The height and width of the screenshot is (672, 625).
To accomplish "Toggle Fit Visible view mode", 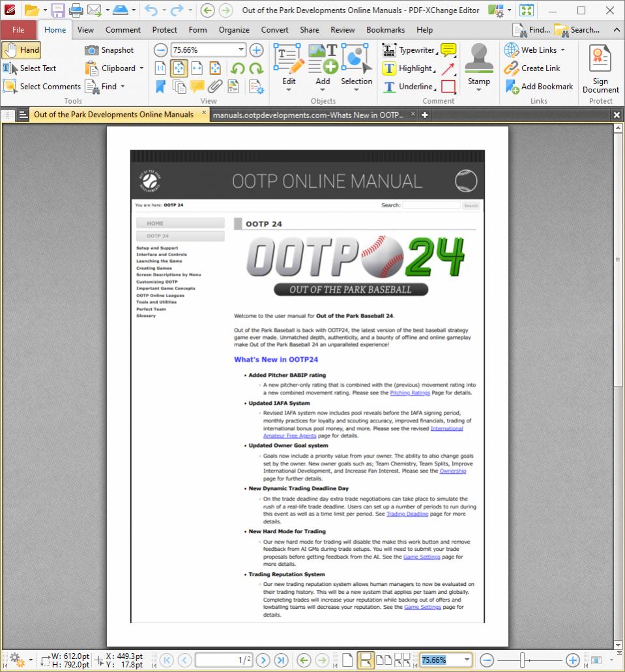I will (x=215, y=68).
